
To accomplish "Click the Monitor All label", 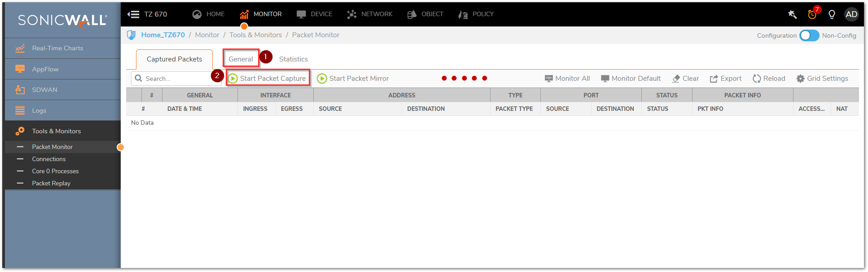I will coord(573,79).
